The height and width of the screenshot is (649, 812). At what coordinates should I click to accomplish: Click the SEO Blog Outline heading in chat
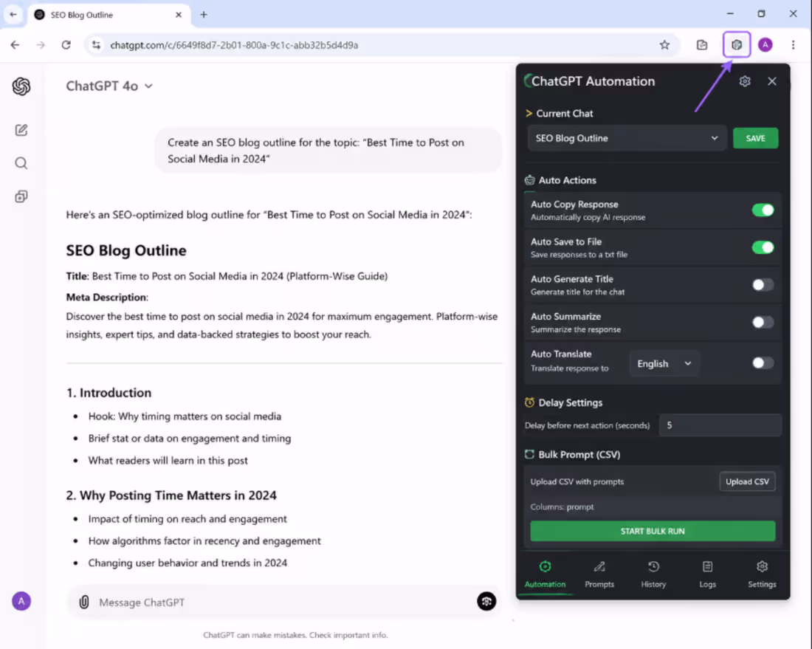coord(125,250)
